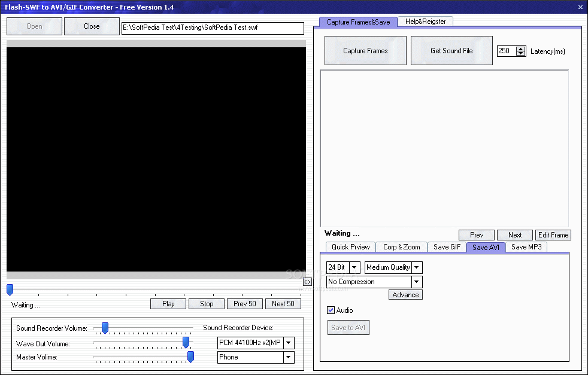Click the movie position seek slider thumb
The image size is (588, 375).
coord(10,289)
